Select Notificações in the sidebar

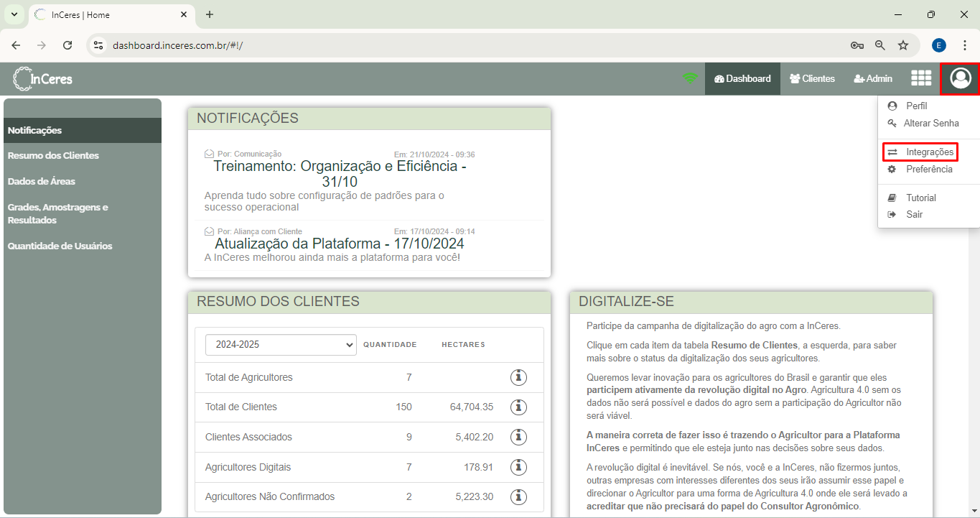coord(83,130)
